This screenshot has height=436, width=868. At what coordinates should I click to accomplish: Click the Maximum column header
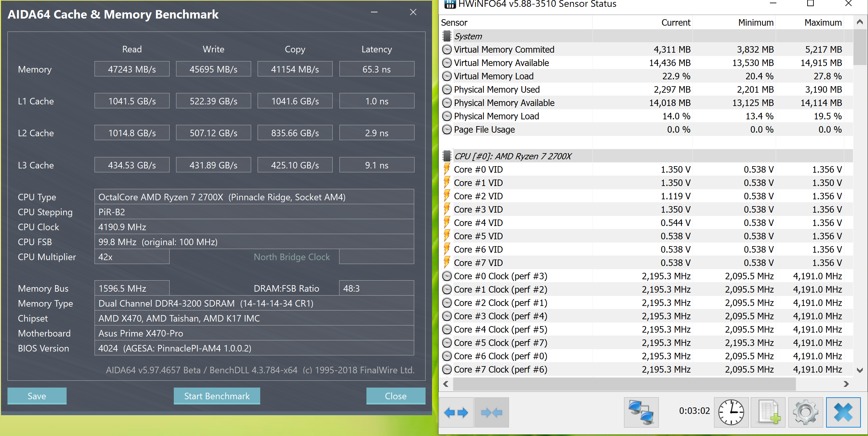coord(810,22)
